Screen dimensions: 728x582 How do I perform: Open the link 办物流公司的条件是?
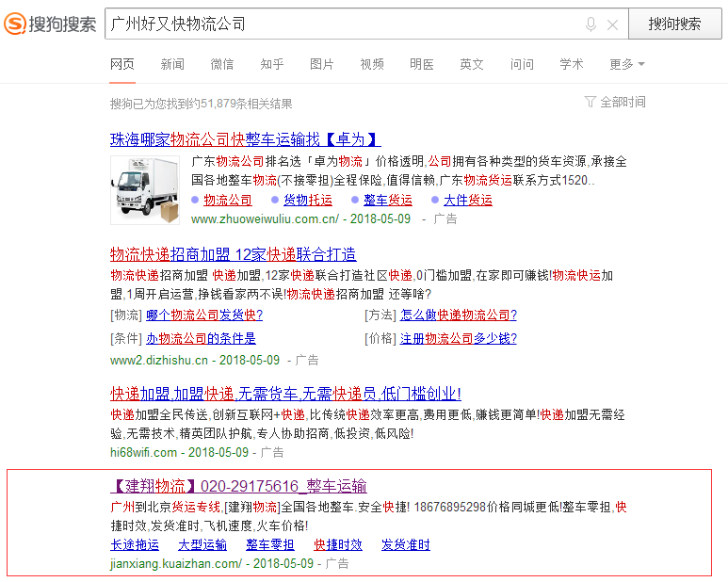[201, 339]
